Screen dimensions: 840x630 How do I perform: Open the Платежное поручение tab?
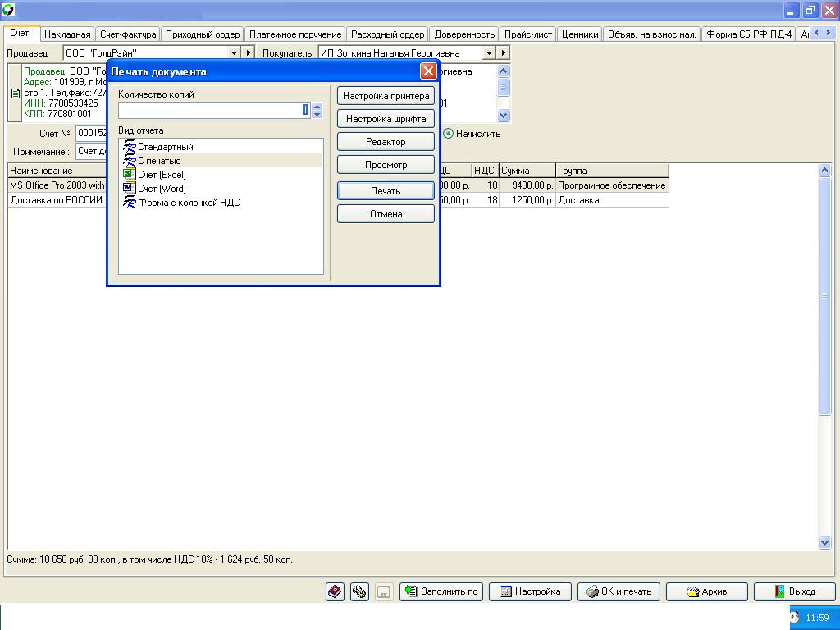coord(295,34)
